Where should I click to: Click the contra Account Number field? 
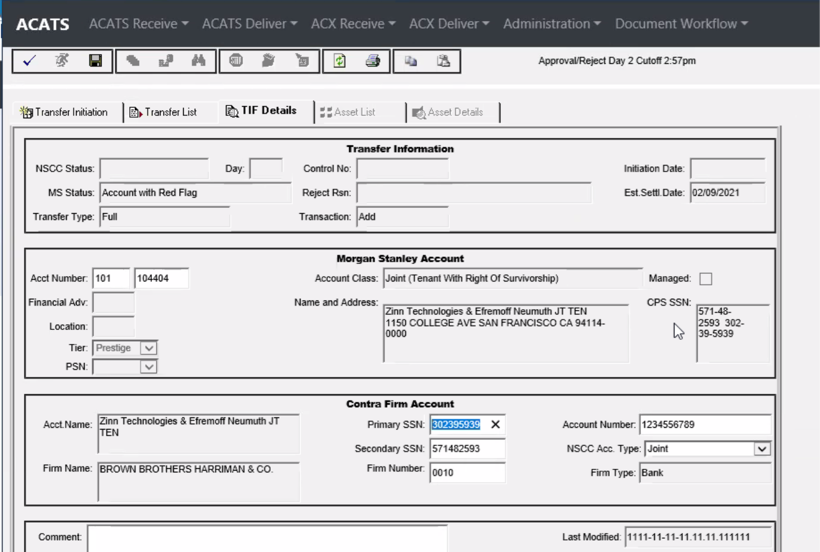click(x=706, y=425)
